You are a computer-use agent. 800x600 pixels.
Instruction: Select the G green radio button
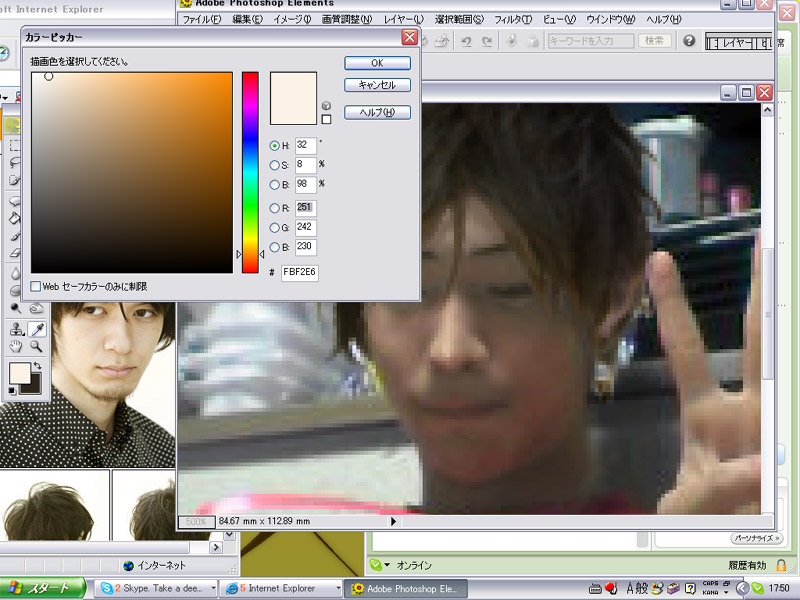pos(274,228)
